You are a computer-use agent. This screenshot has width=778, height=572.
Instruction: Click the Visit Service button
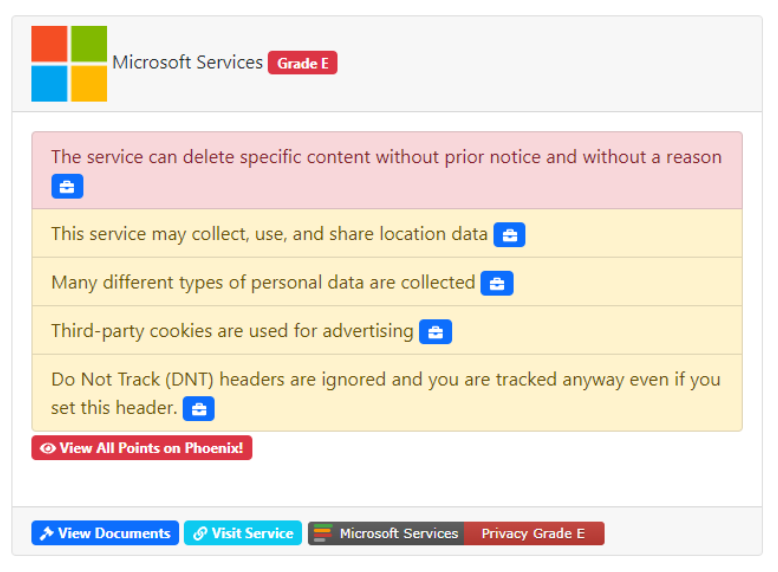[x=243, y=533]
